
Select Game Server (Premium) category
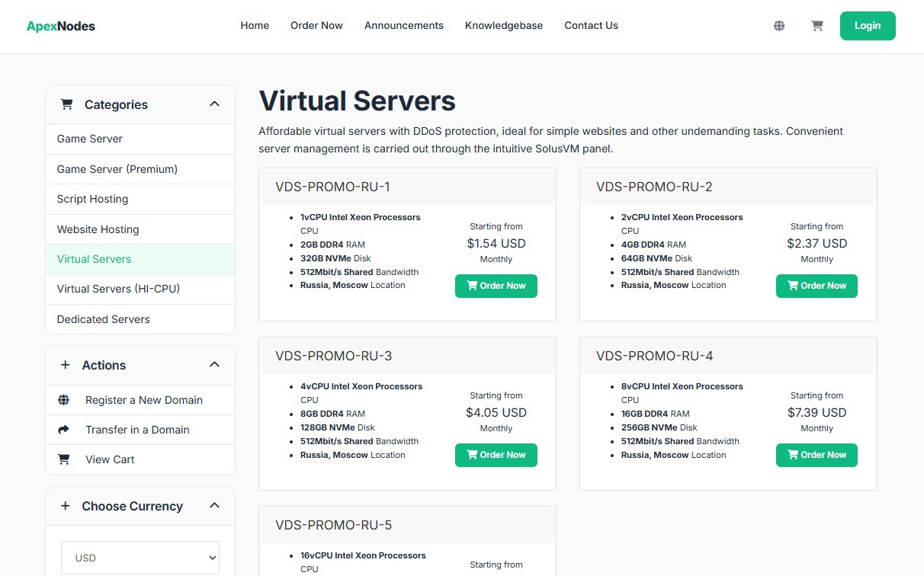coord(140,169)
